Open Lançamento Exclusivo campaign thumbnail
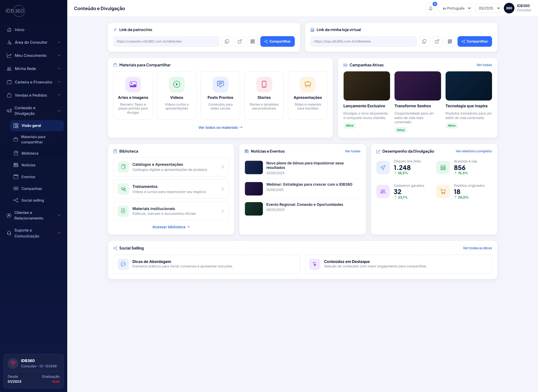 coord(367,86)
